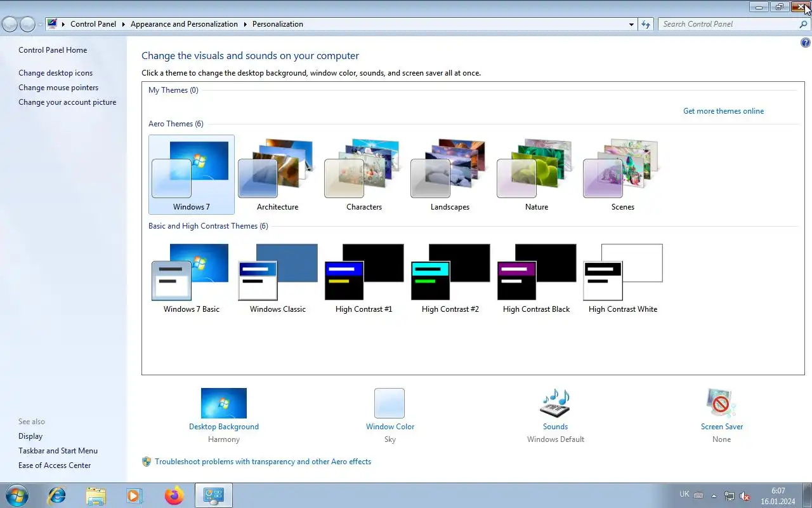Click the Sounds text link
812x508 pixels.
click(555, 427)
